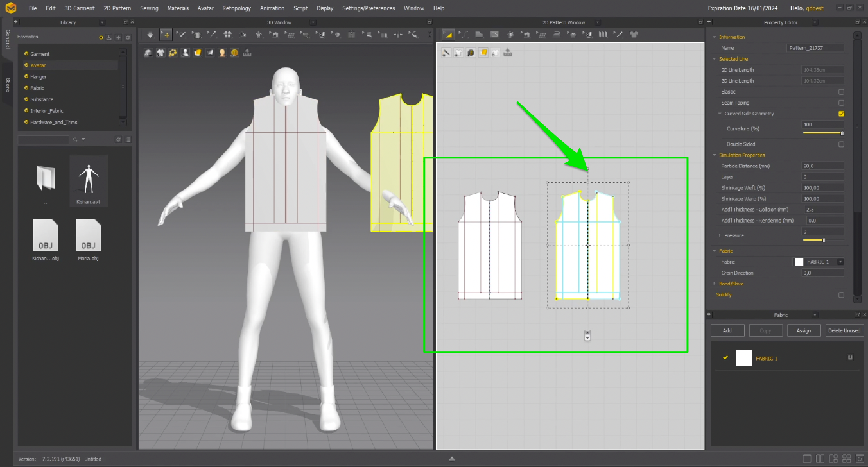The image size is (868, 467).
Task: Enable the Double Sided checkbox
Action: (x=841, y=144)
